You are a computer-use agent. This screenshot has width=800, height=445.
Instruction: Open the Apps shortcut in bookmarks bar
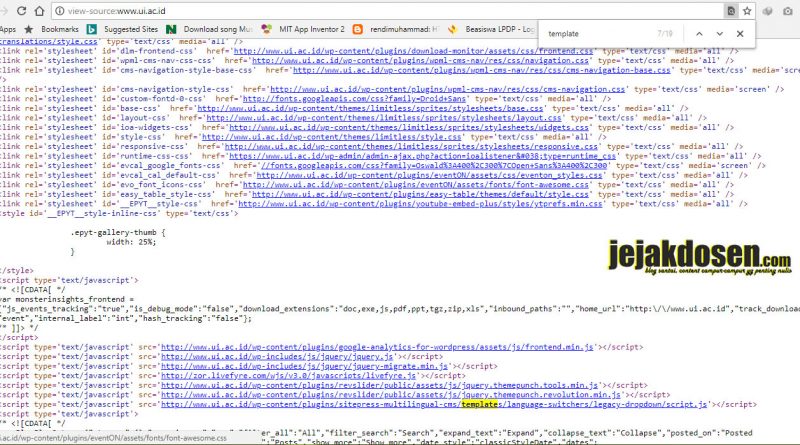[8, 29]
